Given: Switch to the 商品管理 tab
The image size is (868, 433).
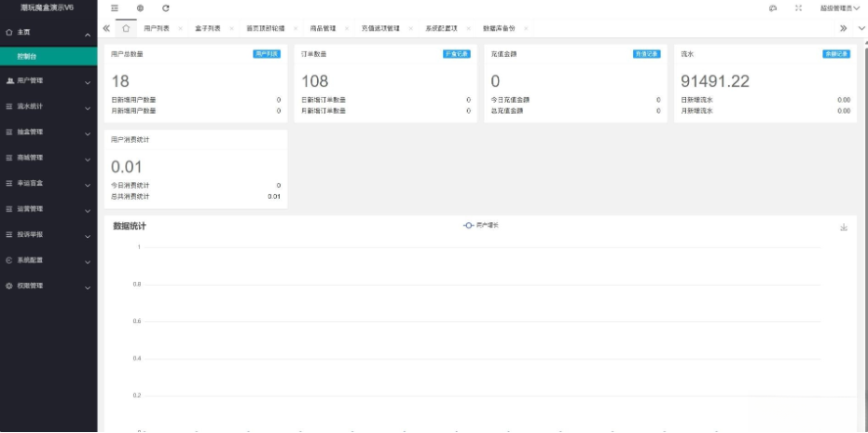Looking at the screenshot, I should click(323, 29).
